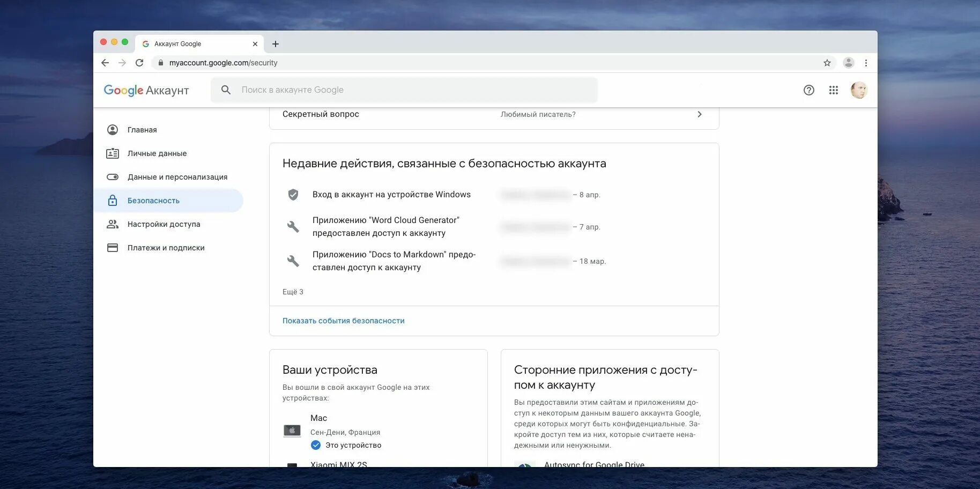Image resolution: width=980 pixels, height=489 pixels.
Task: Click the Любимый писатель? value
Action: point(538,114)
